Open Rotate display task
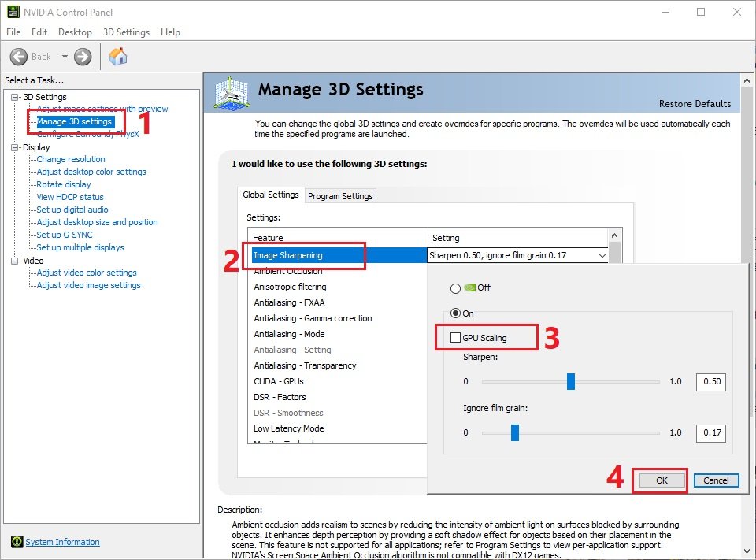The width and height of the screenshot is (756, 560). pyautogui.click(x=64, y=184)
